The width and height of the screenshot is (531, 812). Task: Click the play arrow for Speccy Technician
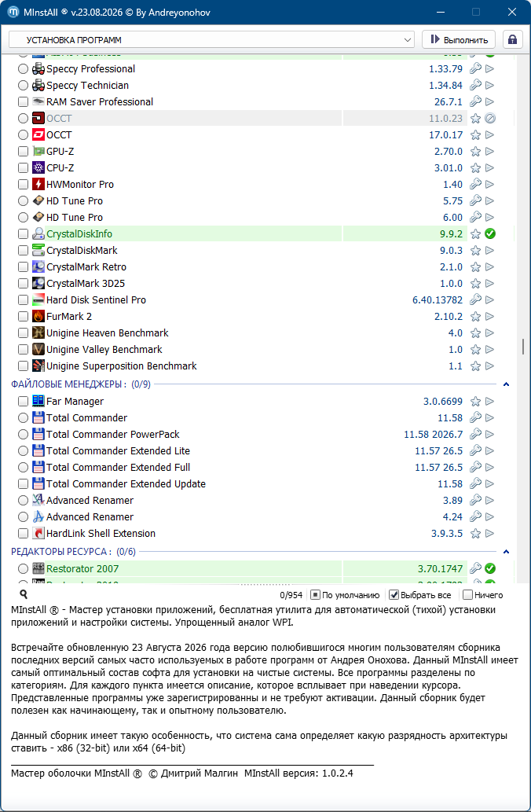pos(490,85)
